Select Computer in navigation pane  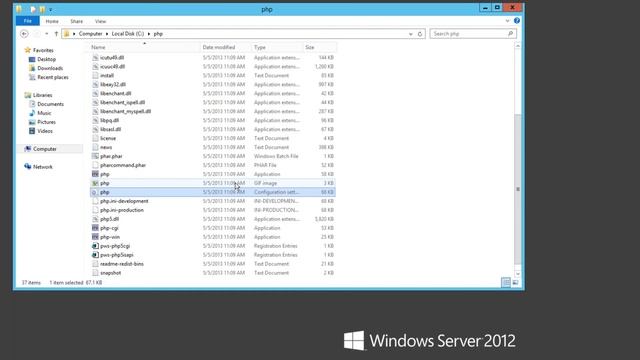44,149
